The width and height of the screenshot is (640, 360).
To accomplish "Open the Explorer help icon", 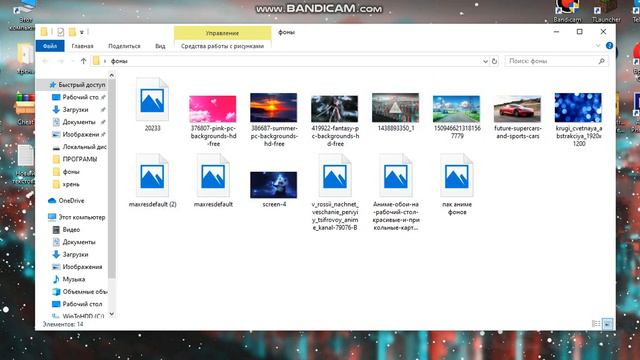I will [x=609, y=46].
